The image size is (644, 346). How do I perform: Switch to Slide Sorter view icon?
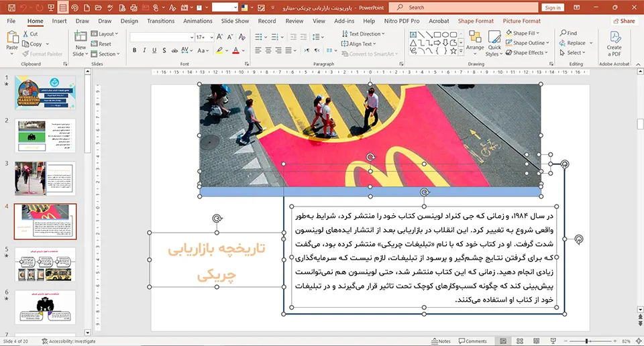pyautogui.click(x=519, y=341)
